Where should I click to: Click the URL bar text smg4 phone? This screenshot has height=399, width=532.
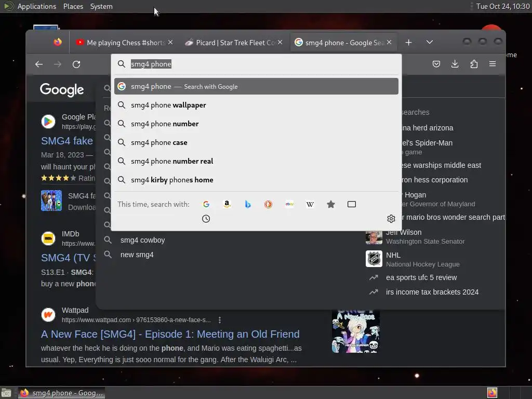pyautogui.click(x=151, y=64)
